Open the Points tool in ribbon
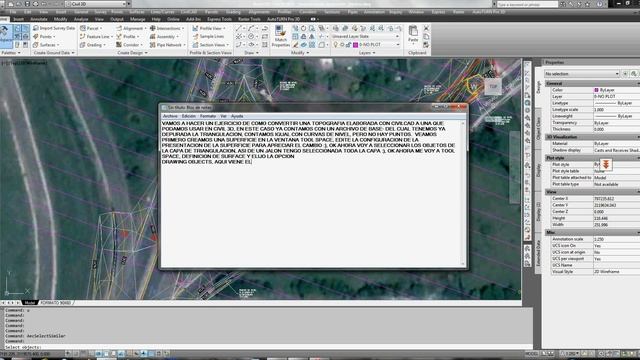Screen dimensions: 640x360 [x=44, y=36]
